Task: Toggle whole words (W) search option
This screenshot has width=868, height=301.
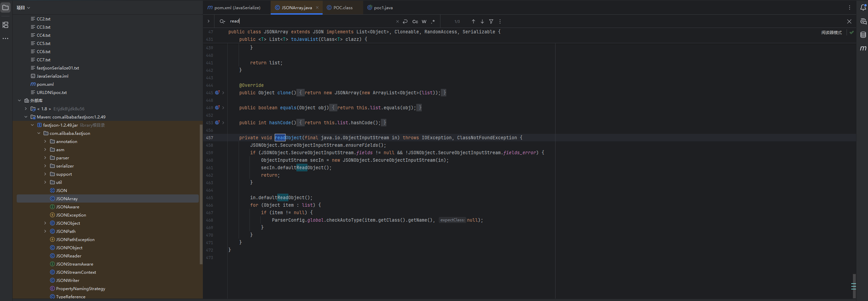Action: click(424, 21)
